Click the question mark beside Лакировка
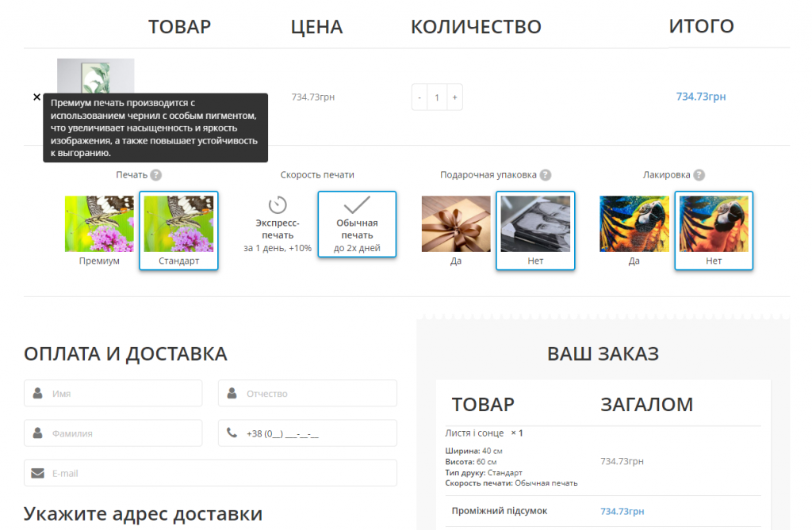 699,175
